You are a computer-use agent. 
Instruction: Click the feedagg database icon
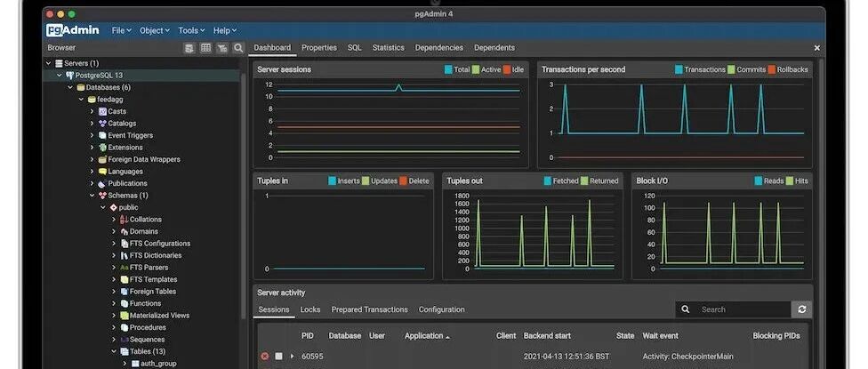92,100
